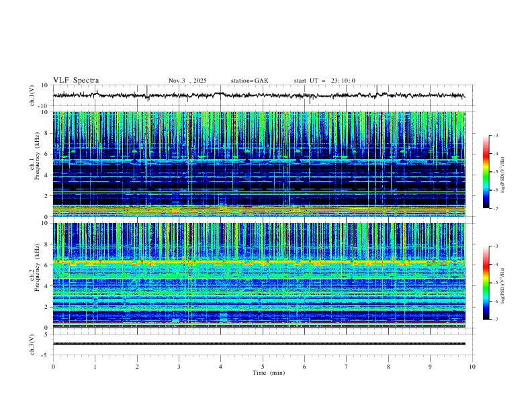This screenshot has width=532, height=411.
Task: Click the ch.1 PSD color scale bar
Action: (x=486, y=172)
